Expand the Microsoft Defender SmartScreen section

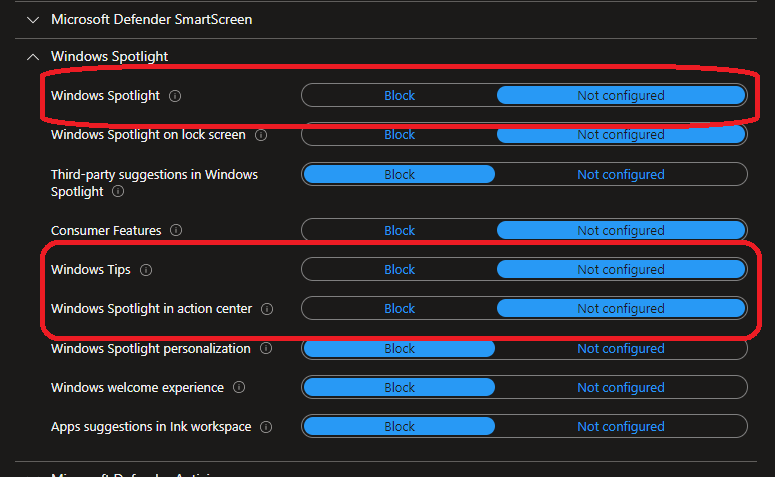34,19
